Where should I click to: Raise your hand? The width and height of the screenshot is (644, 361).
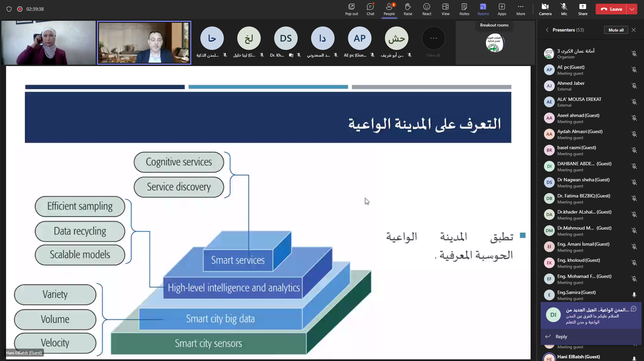click(x=408, y=9)
